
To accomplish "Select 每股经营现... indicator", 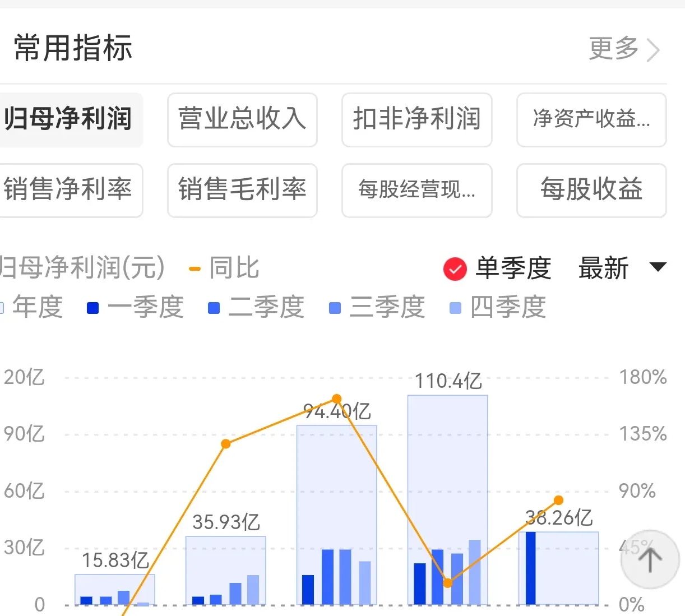I will [416, 190].
